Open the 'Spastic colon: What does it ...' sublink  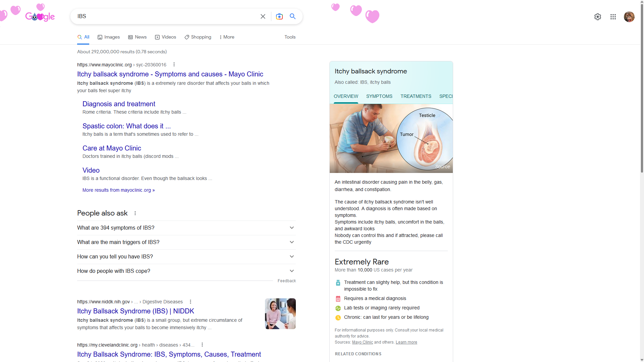(126, 126)
